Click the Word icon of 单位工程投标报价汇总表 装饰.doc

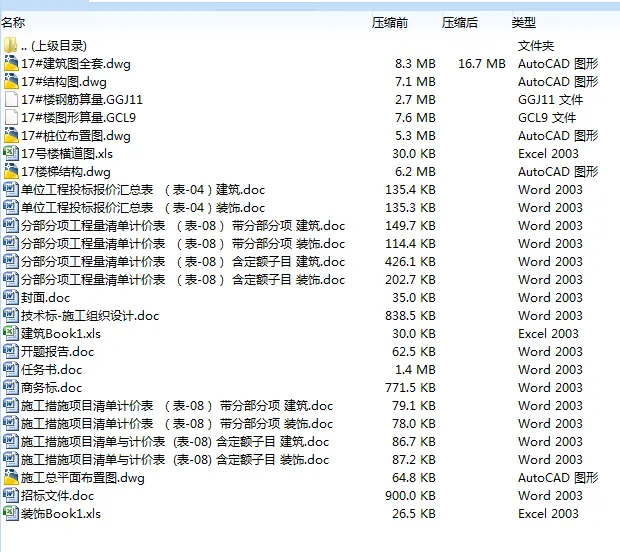[x=11, y=208]
